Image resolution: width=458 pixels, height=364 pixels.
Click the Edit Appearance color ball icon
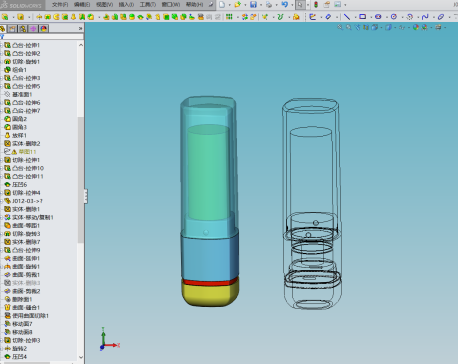coord(416,27)
